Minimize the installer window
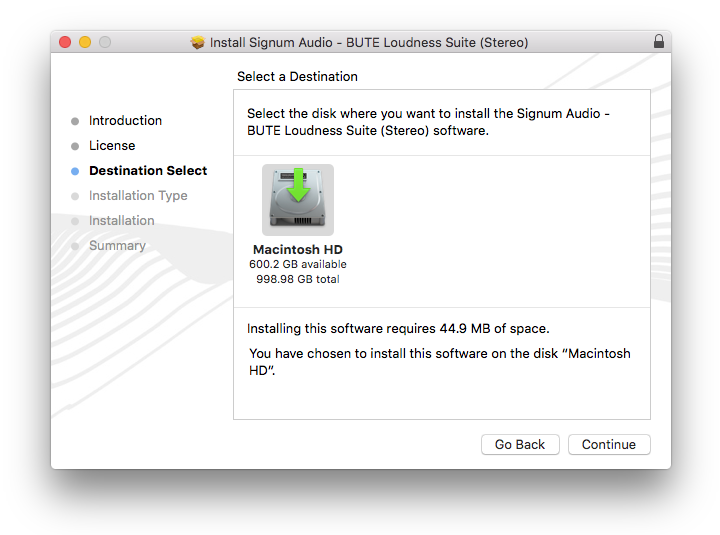 [85, 42]
